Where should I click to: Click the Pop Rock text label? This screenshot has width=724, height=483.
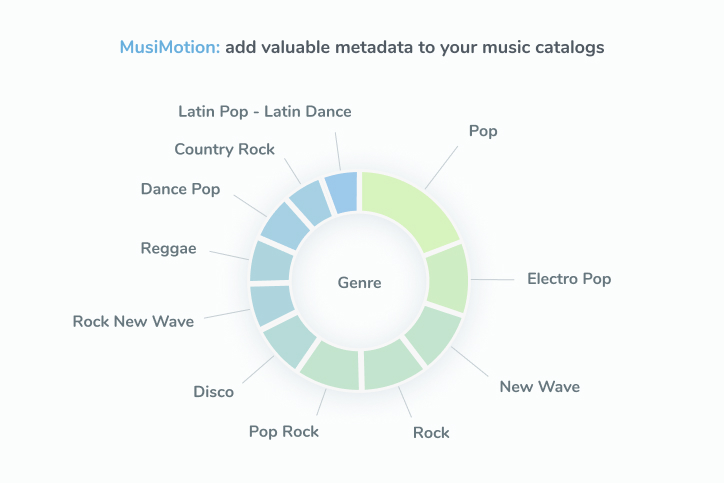[284, 431]
